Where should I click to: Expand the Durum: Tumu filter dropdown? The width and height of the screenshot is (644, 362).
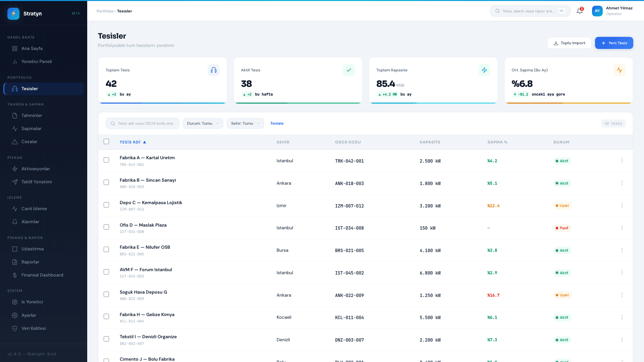click(203, 123)
